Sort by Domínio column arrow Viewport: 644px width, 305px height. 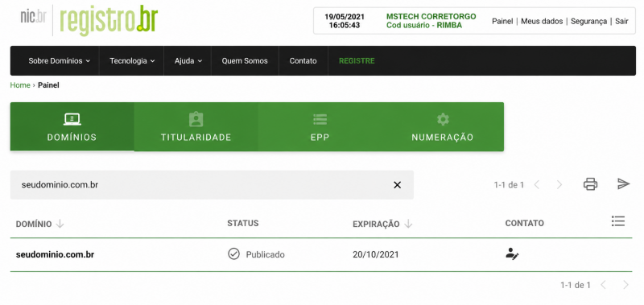60,224
